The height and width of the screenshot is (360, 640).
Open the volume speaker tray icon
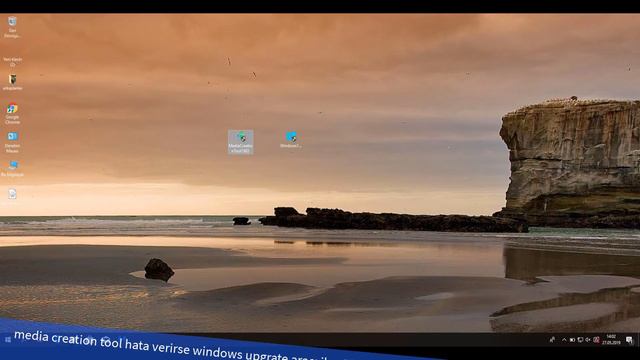[588, 340]
